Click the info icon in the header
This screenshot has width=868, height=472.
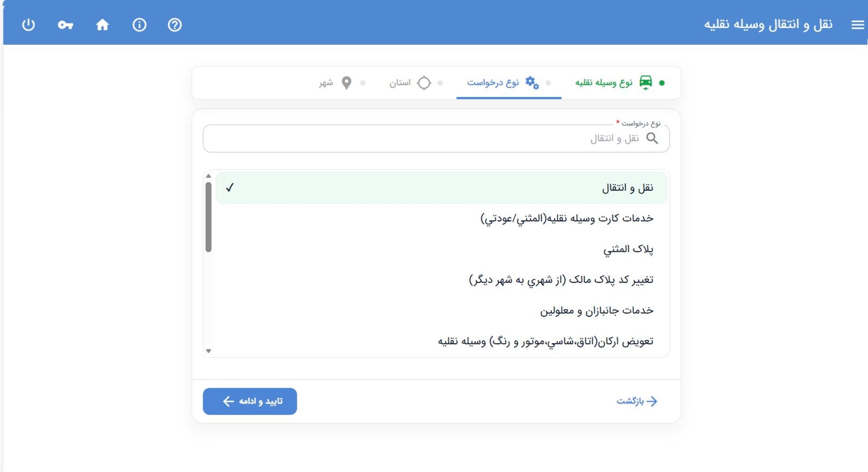pos(140,25)
